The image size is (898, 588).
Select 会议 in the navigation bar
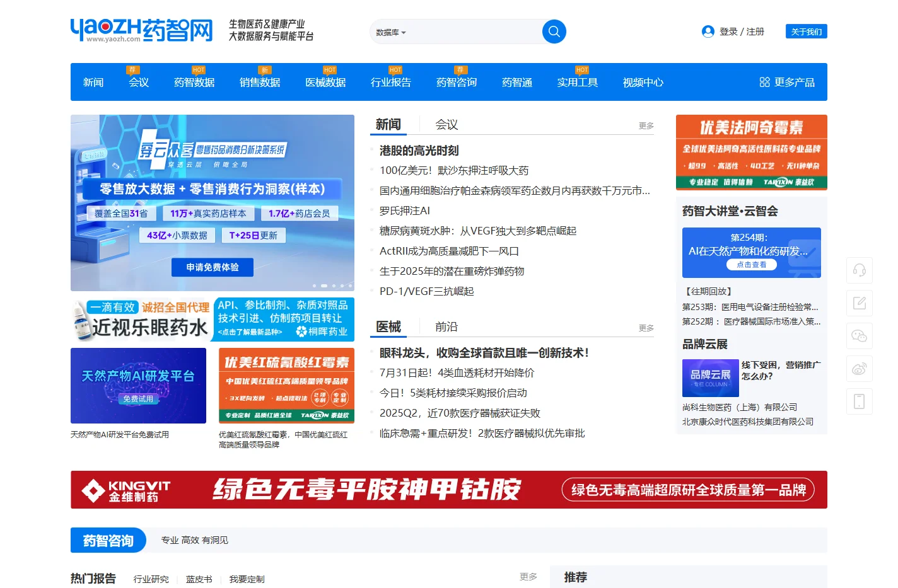pos(139,83)
